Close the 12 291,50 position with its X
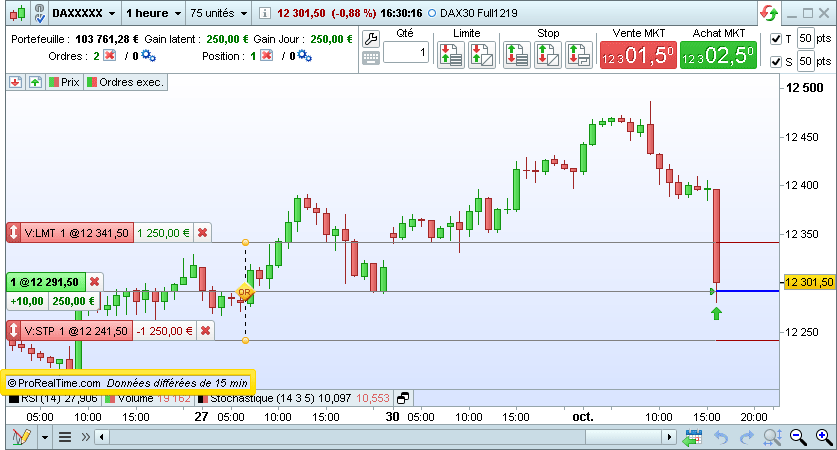 click(94, 281)
